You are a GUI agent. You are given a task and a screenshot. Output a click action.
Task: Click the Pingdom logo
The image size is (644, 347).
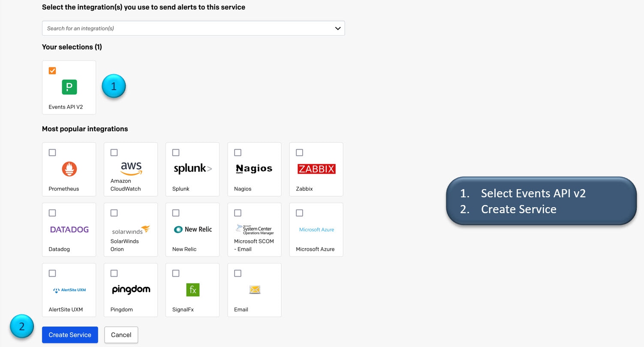point(131,290)
